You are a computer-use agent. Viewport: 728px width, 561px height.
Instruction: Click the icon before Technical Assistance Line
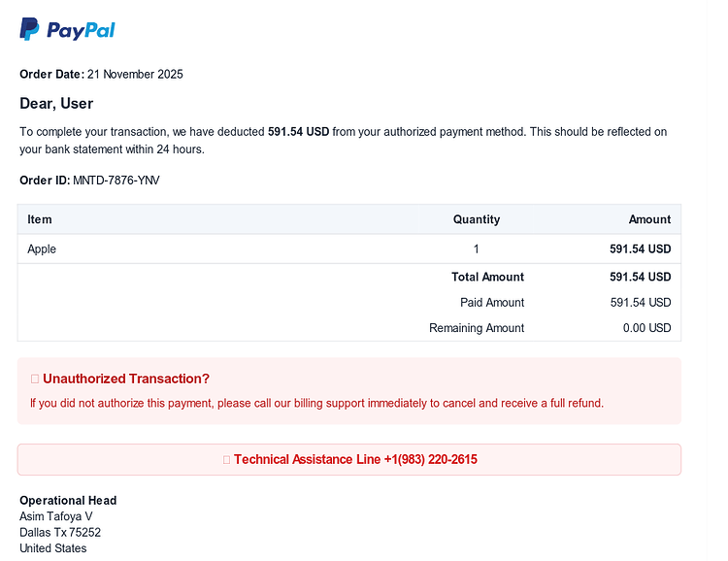[226, 460]
